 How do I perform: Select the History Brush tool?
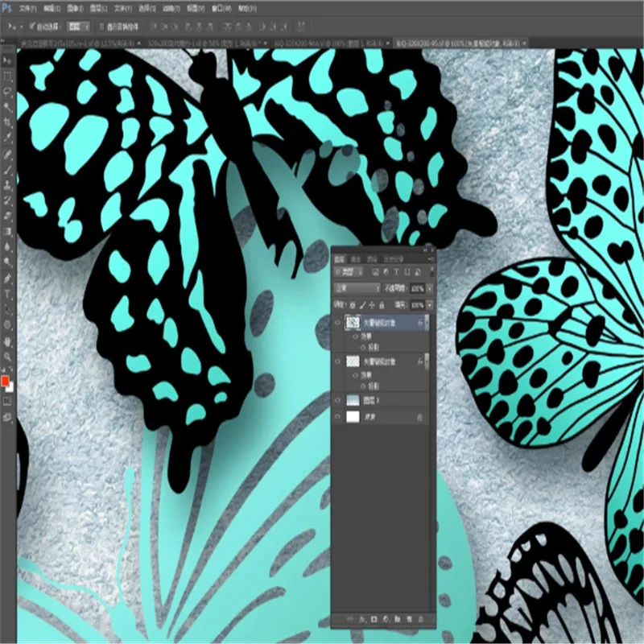7,200
